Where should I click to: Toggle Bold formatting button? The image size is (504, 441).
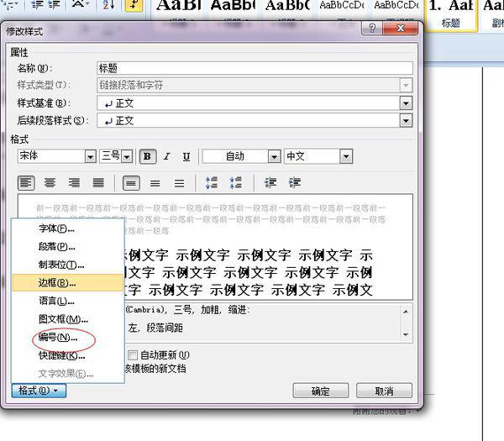pos(148,156)
